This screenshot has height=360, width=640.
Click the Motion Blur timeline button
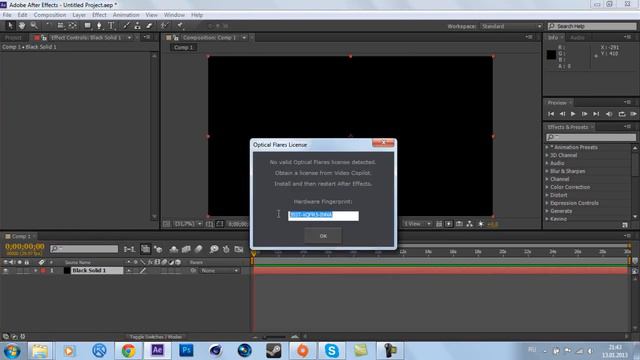(199, 249)
